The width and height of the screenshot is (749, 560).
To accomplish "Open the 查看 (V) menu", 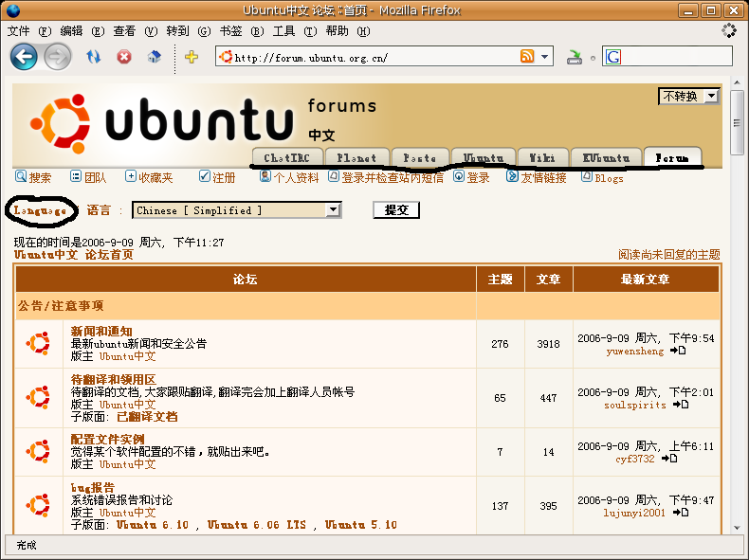I will click(x=136, y=31).
